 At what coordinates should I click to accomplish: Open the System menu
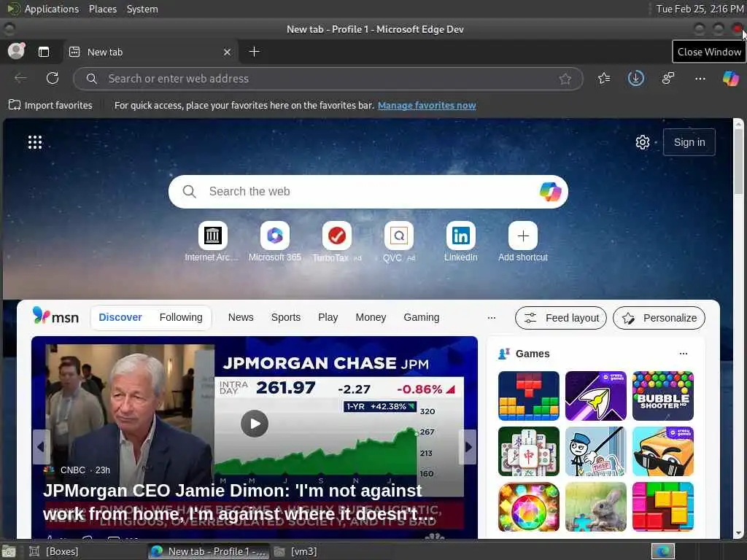[x=142, y=9]
